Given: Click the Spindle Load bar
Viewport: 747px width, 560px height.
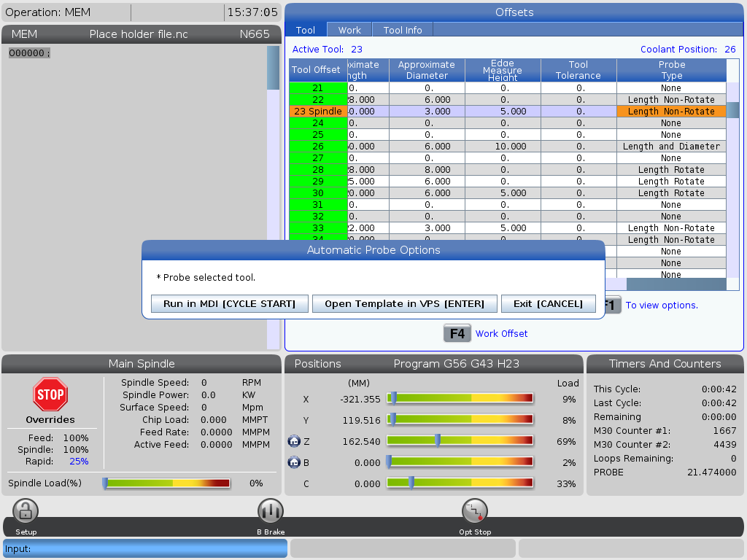Looking at the screenshot, I should tap(167, 483).
